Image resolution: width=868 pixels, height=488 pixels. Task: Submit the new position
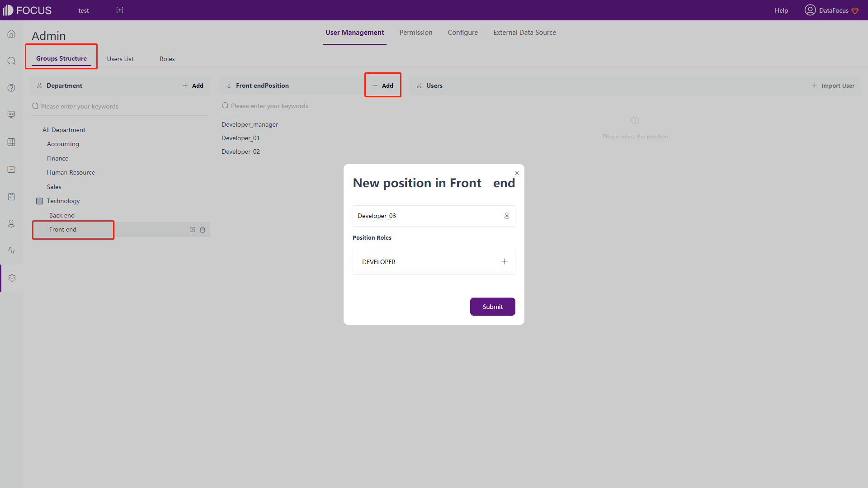(493, 307)
